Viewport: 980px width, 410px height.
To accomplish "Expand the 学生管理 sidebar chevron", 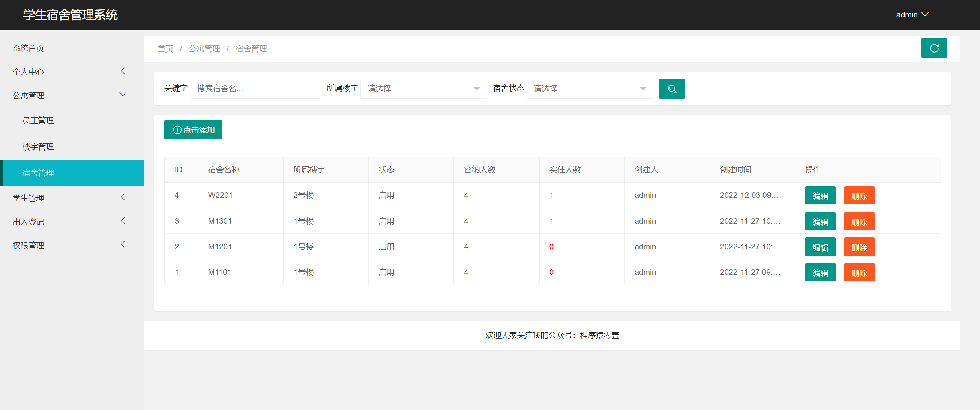I will click(123, 197).
